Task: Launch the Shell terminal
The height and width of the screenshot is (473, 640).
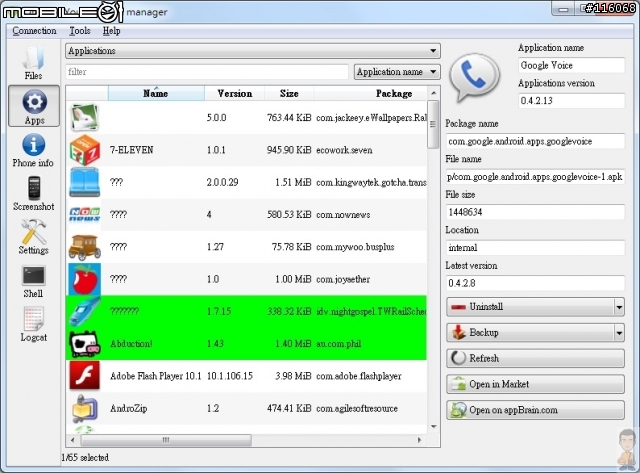Action: point(33,282)
